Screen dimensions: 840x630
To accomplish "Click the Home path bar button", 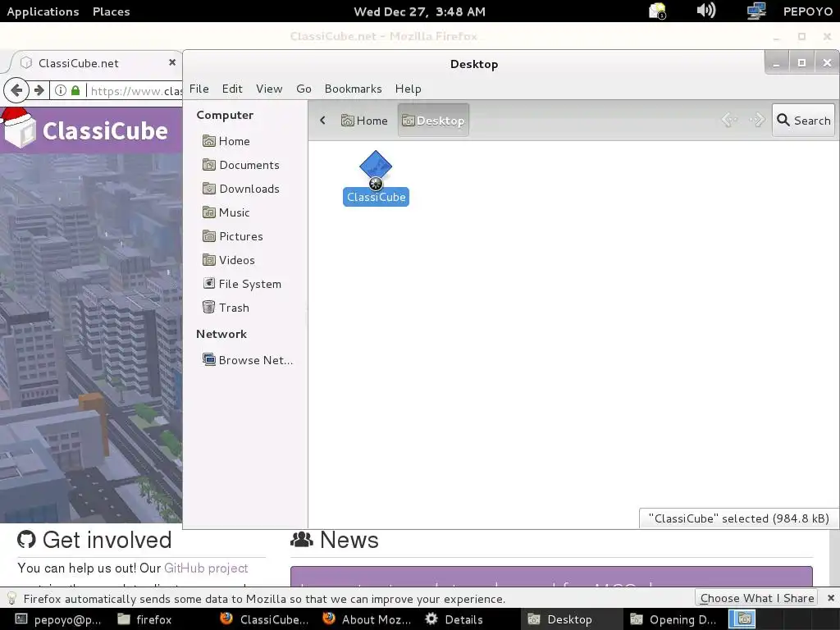I will coord(364,121).
